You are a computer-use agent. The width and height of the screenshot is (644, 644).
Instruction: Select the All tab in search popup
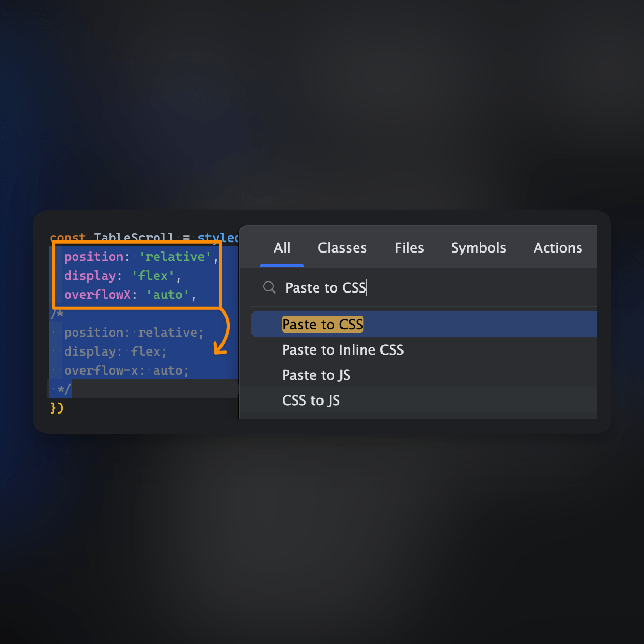tap(282, 247)
